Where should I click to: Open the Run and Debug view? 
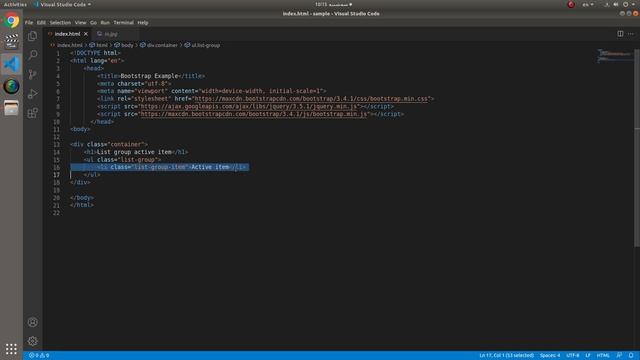(33, 94)
